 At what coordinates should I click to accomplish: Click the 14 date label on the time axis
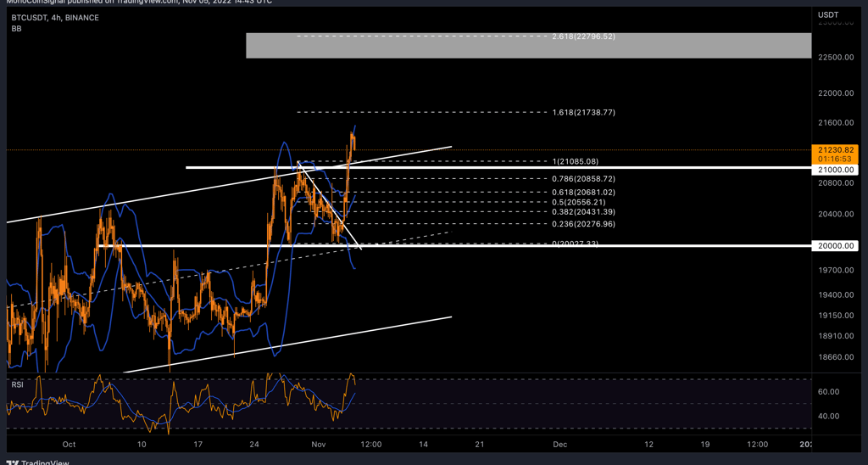tap(424, 444)
